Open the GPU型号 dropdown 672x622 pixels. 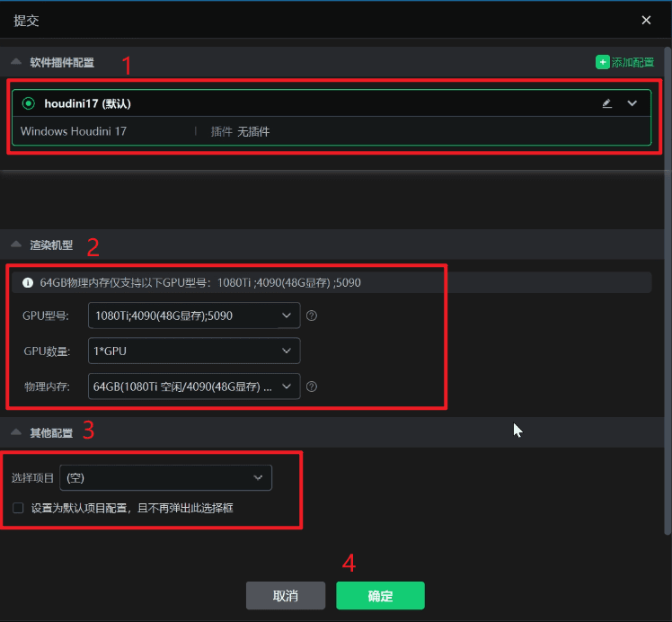(194, 315)
